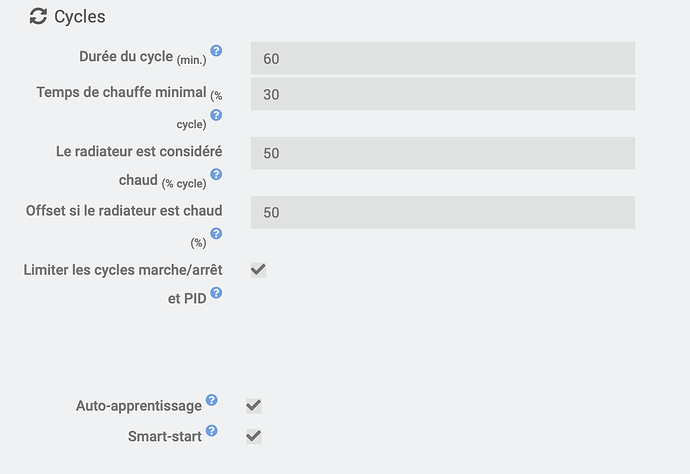Image resolution: width=690 pixels, height=474 pixels.
Task: Uncheck Limiter les cycles marche/arrêt et PID
Action: [258, 270]
